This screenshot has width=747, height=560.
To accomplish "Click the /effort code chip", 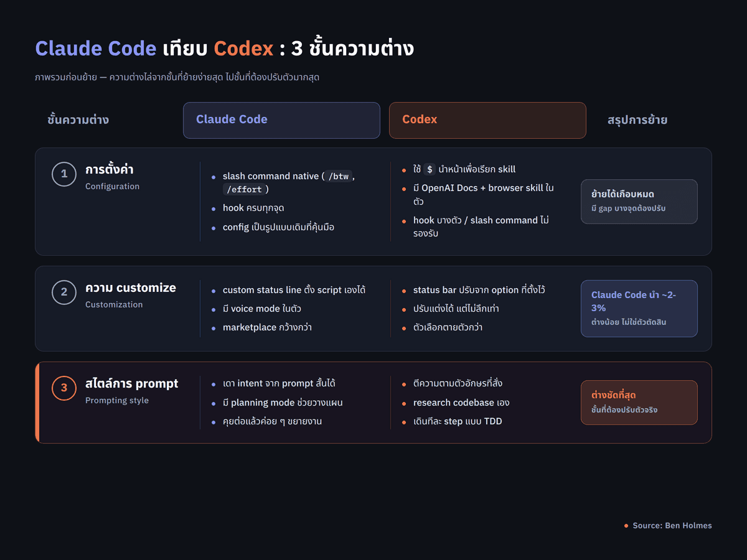I will click(245, 189).
